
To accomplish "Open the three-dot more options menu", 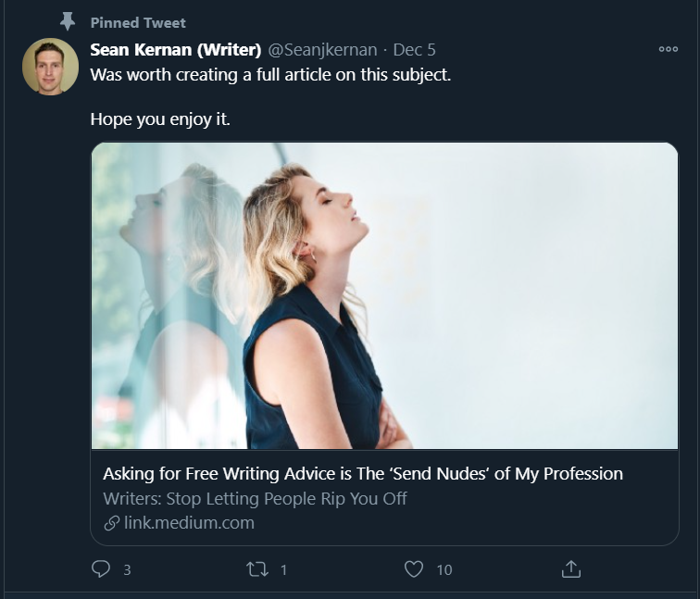I will (x=668, y=50).
